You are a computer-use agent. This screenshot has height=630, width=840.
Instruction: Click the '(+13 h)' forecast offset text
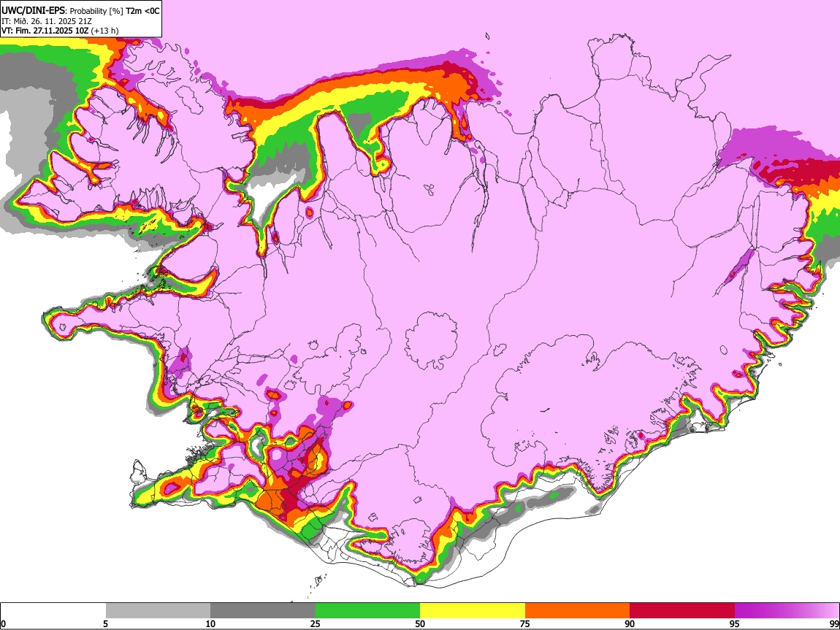104,31
